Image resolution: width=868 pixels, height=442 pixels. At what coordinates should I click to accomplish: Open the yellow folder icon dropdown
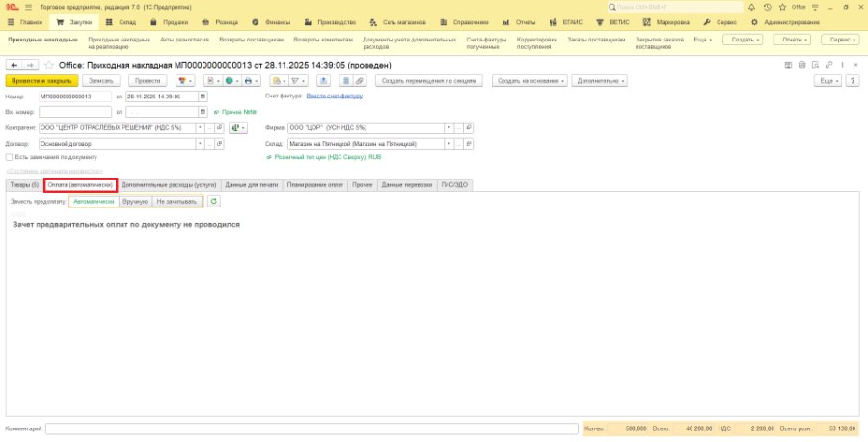click(x=279, y=81)
